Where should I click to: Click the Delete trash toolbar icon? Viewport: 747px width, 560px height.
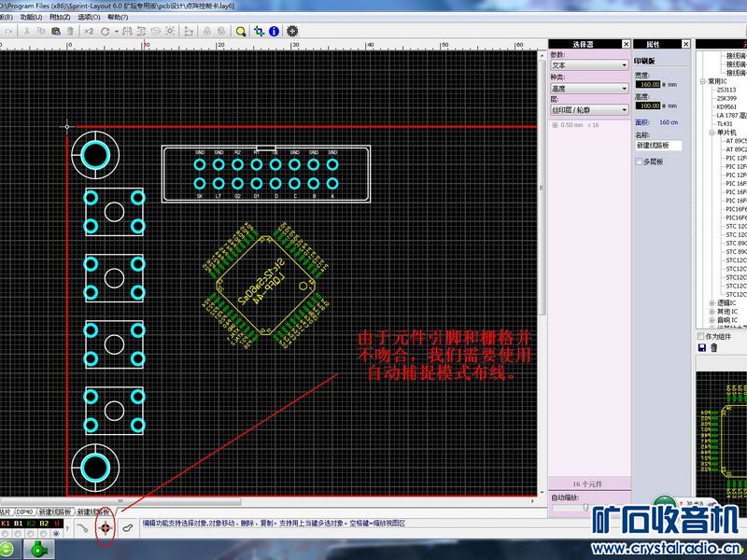pos(70,32)
